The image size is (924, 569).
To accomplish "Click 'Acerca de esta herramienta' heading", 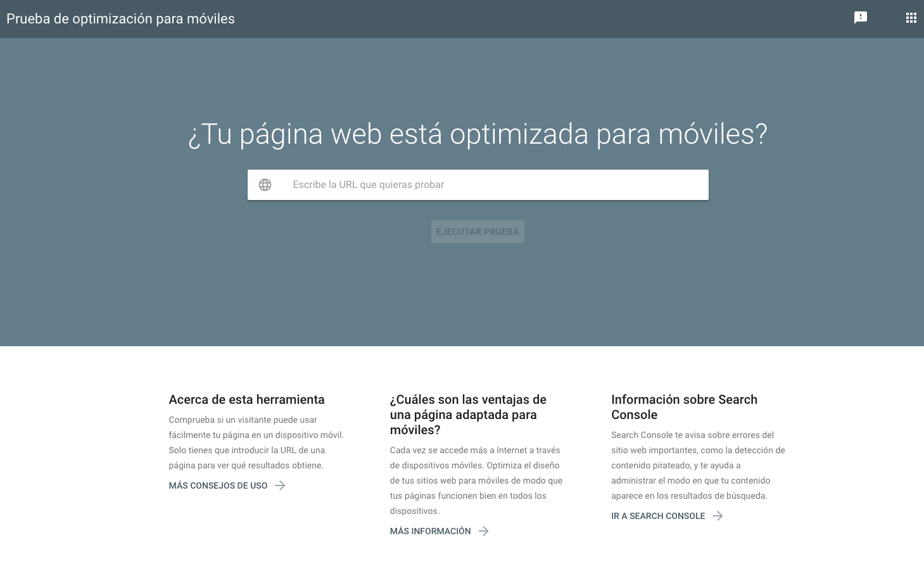I will pos(246,399).
